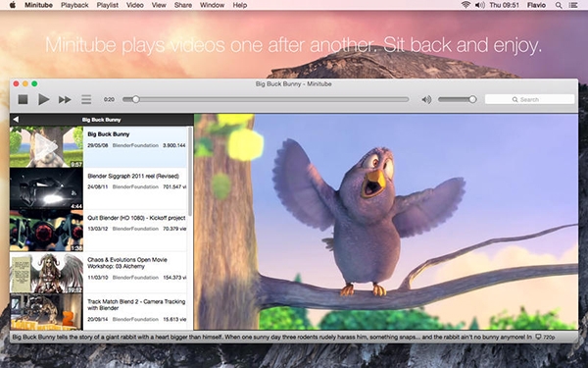The height and width of the screenshot is (368, 588).
Task: Open the Playback menu
Action: point(74,5)
